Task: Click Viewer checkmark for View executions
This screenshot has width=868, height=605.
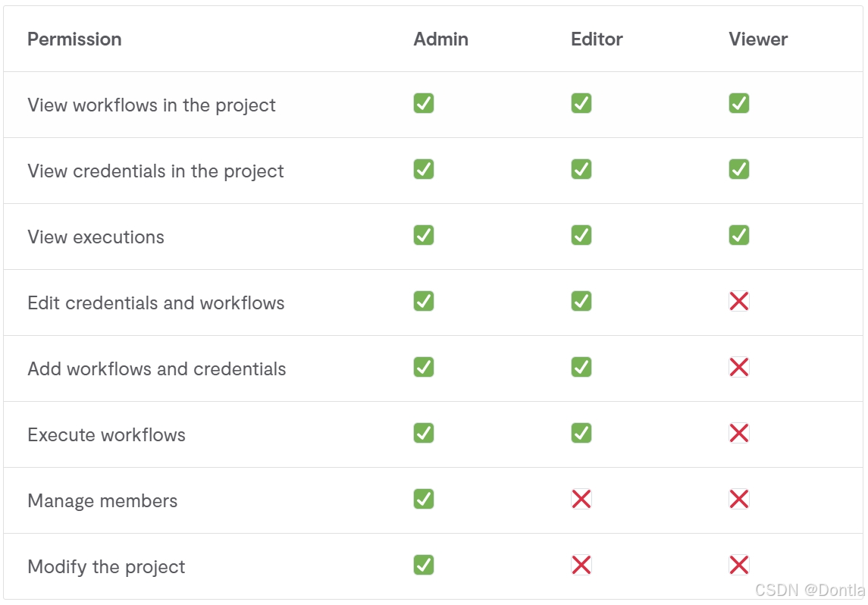Action: click(x=739, y=235)
